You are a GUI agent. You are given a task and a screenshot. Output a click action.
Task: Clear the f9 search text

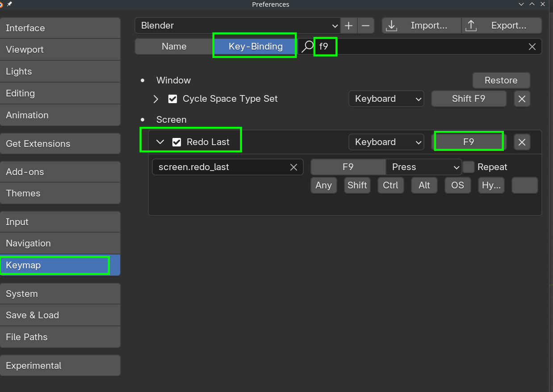[532, 46]
